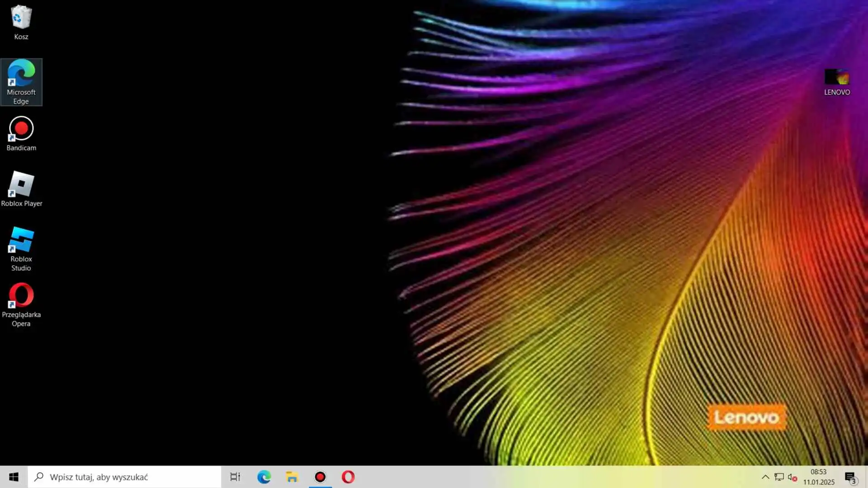Open notification center with 3 notifications

pyautogui.click(x=850, y=477)
